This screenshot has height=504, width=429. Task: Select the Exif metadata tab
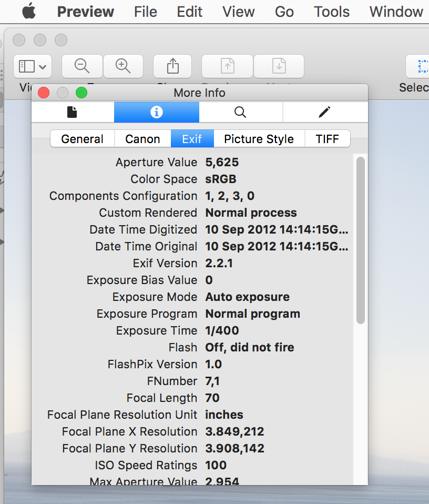pyautogui.click(x=192, y=139)
